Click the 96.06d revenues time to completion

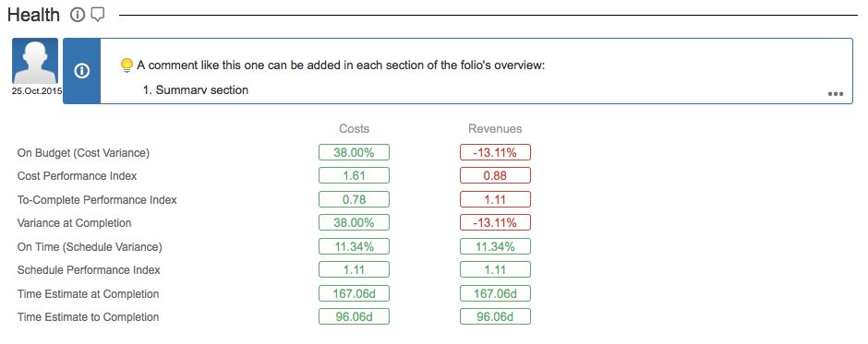pos(495,317)
